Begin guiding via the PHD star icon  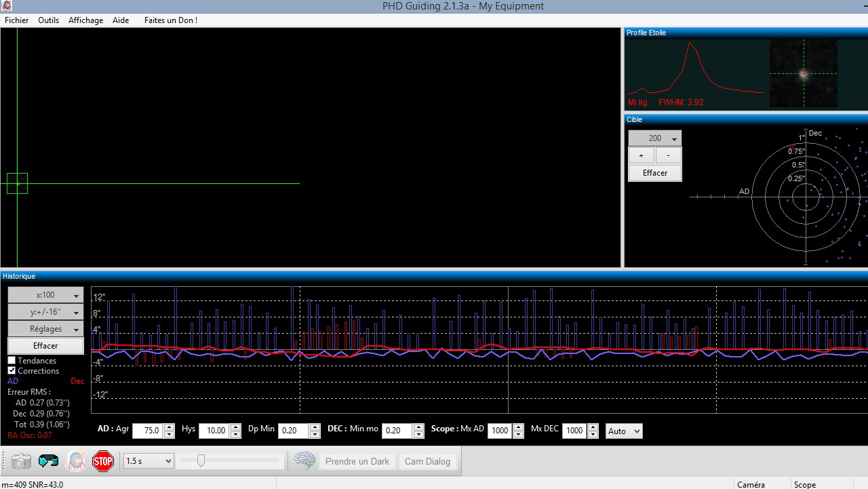click(x=75, y=461)
